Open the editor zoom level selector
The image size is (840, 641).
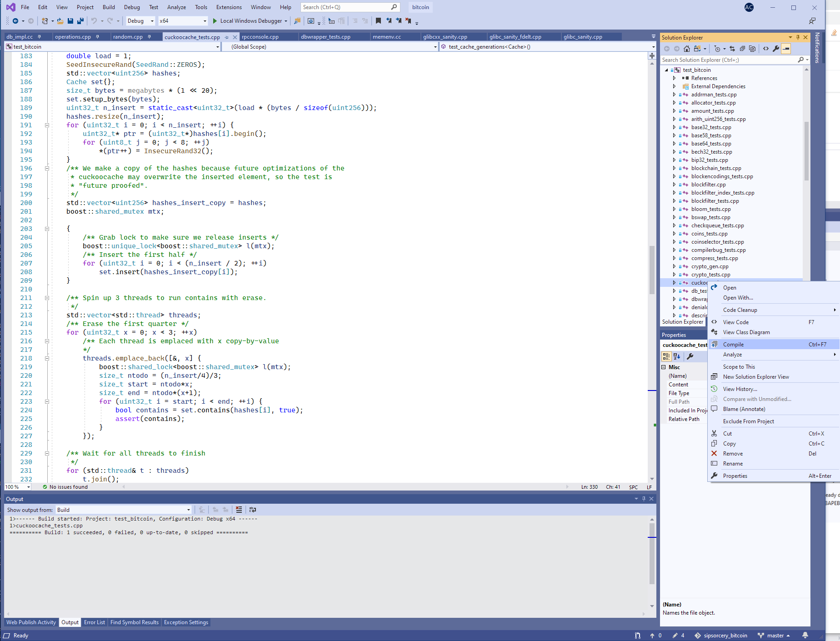tap(16, 487)
